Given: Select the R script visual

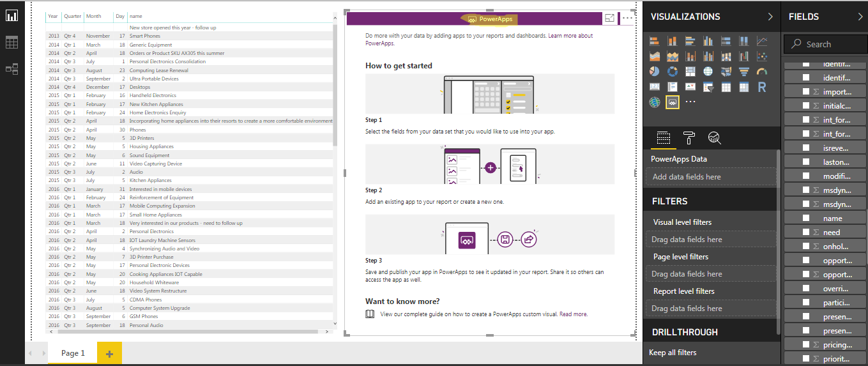Looking at the screenshot, I should click(x=761, y=87).
